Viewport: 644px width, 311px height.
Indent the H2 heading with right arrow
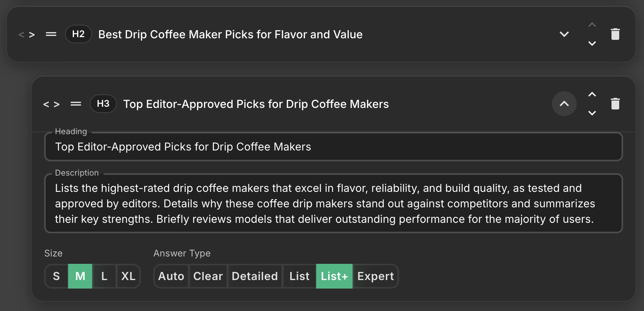(32, 35)
